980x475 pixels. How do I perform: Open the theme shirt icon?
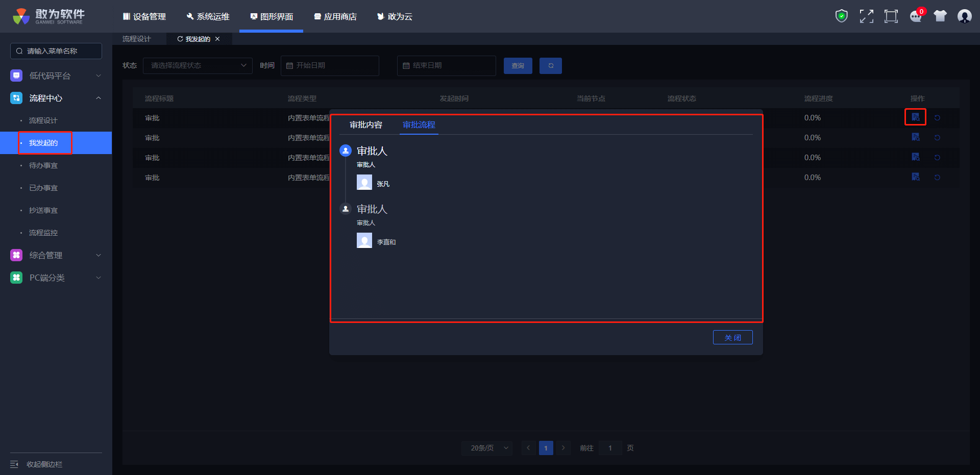click(x=940, y=16)
